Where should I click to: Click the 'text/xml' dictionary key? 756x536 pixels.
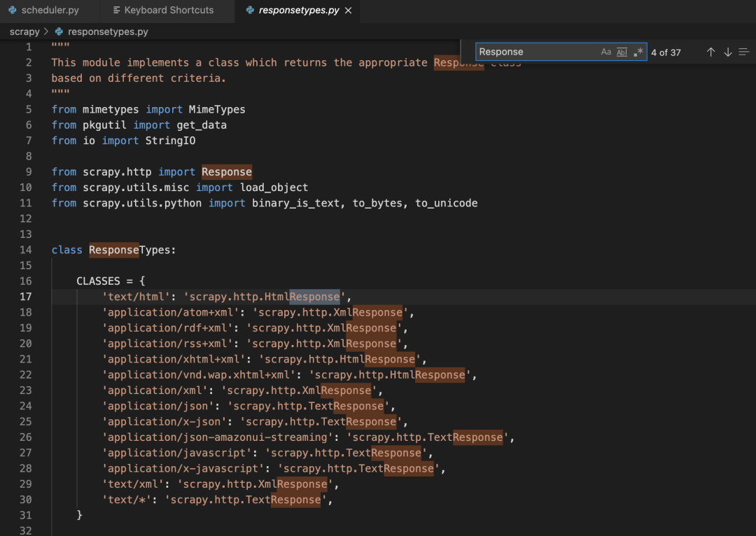[x=133, y=484]
